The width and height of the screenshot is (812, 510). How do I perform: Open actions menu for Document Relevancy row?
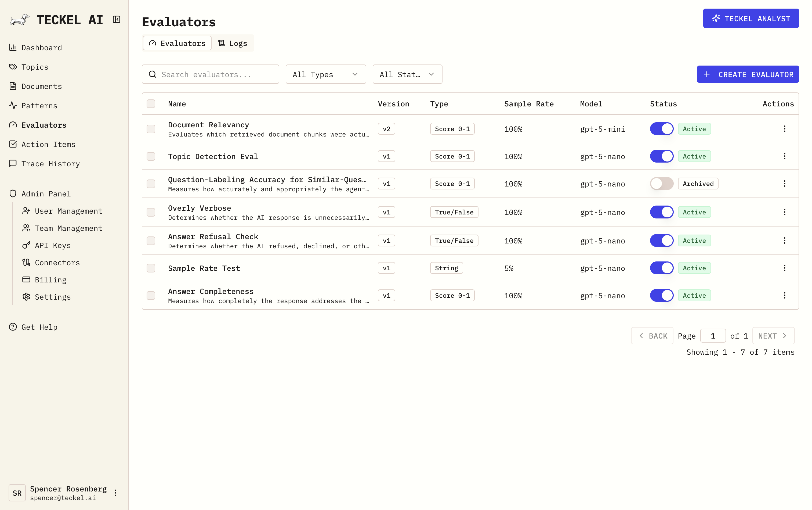(784, 129)
